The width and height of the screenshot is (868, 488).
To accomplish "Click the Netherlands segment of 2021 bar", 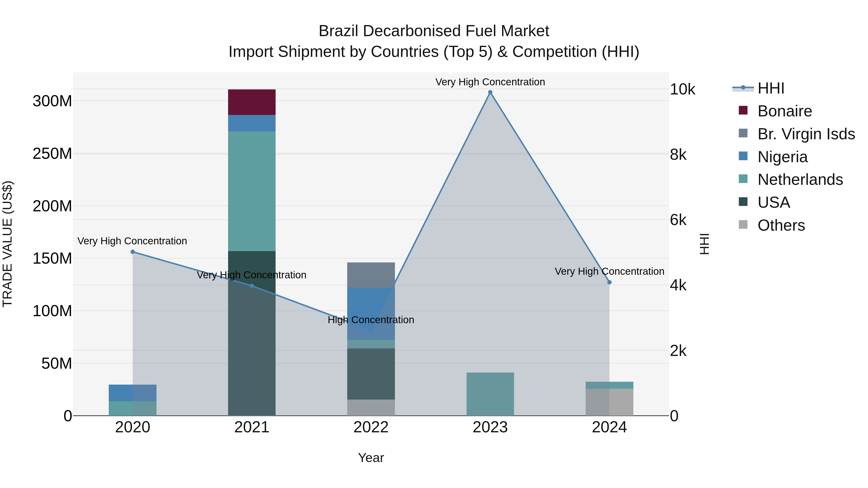I will coord(252,191).
